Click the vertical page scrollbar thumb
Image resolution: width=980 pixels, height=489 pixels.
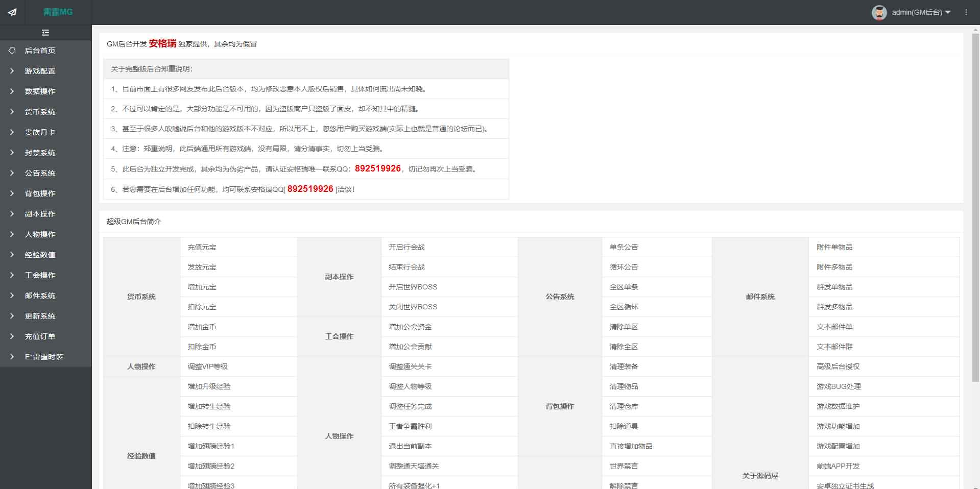975,204
